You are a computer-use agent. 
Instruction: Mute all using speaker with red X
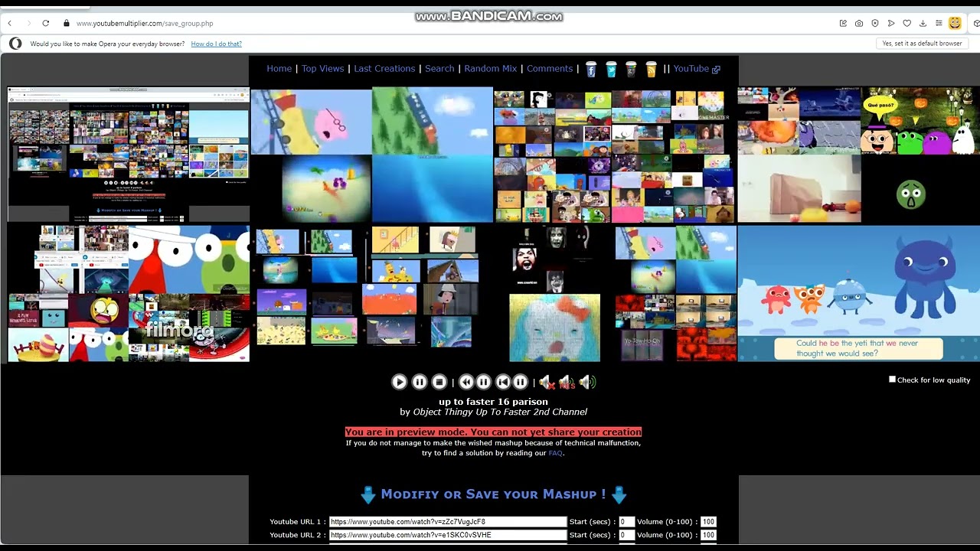coord(547,382)
